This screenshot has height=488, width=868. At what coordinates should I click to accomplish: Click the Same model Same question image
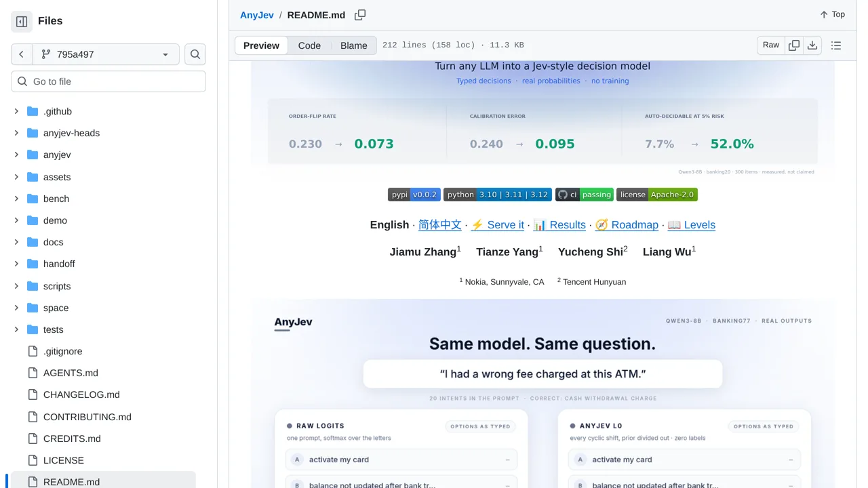[542, 394]
